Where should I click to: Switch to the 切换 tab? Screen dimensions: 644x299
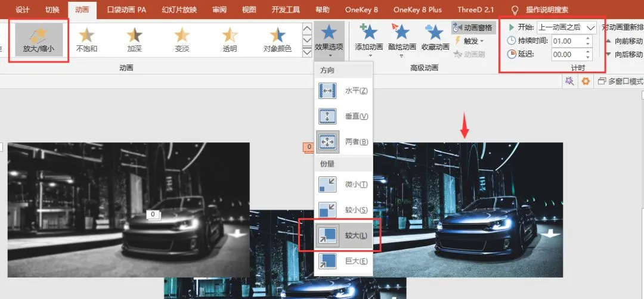coord(52,10)
